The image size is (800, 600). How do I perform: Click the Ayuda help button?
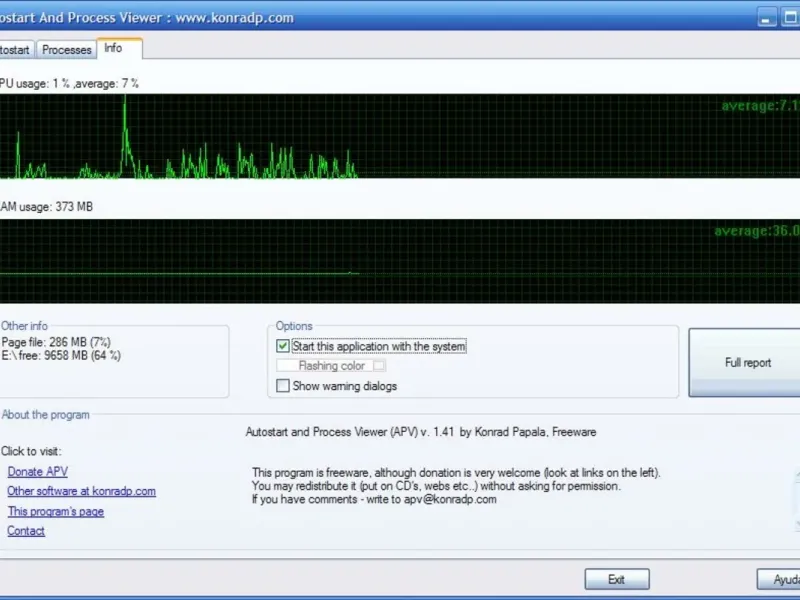(x=779, y=580)
